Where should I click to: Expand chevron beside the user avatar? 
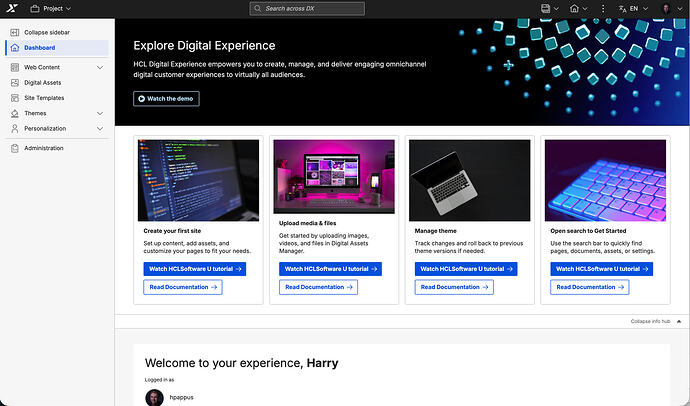click(679, 8)
